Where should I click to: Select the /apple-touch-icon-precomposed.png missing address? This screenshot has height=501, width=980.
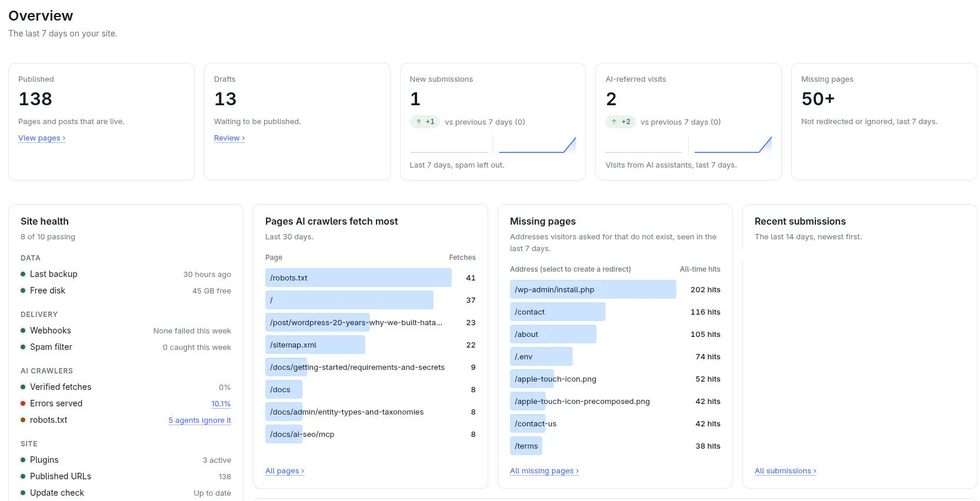pyautogui.click(x=615, y=402)
